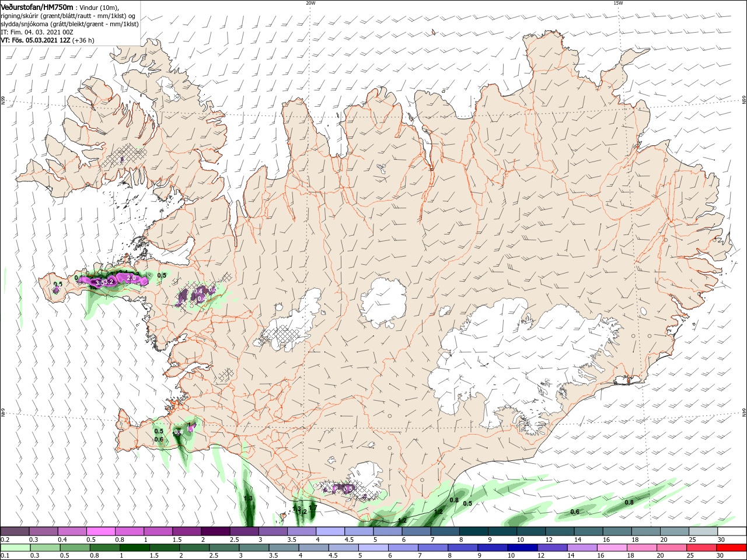The image size is (747, 560).
Task: Click the 'rigning/skúrir' legend description line
Action: coord(68,16)
